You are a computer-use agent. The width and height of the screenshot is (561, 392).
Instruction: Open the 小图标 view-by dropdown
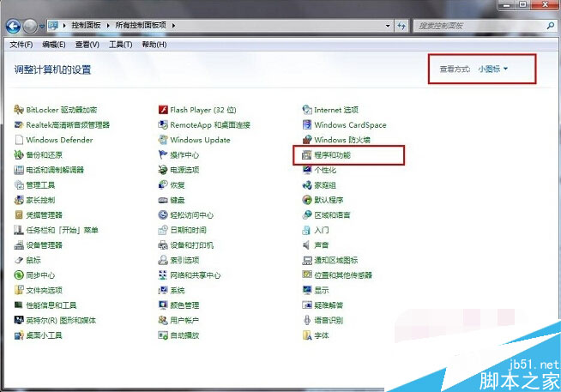pos(492,69)
